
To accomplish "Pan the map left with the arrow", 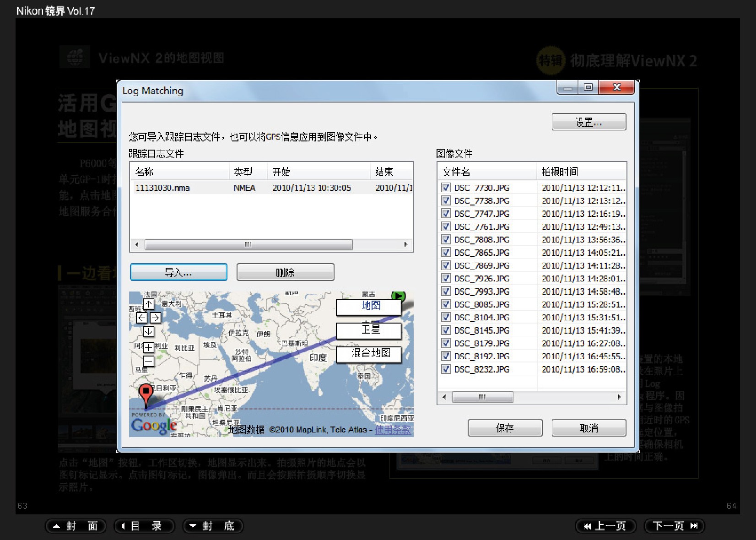I will [142, 318].
